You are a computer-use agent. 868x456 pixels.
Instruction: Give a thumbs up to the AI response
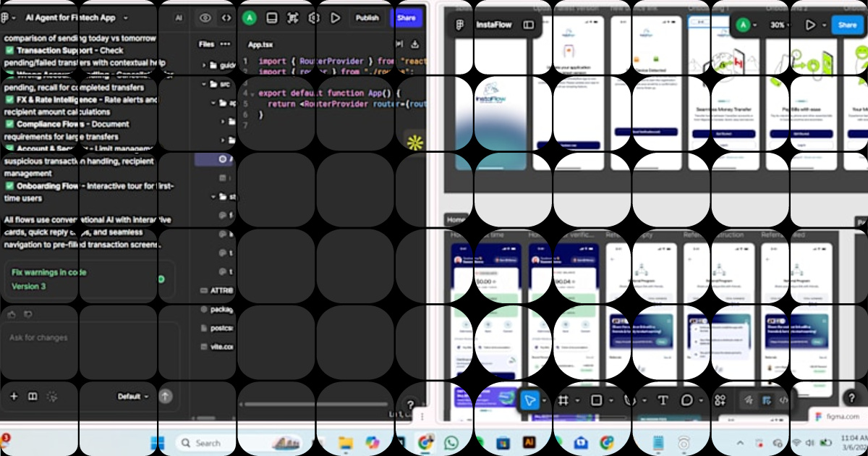(x=12, y=314)
